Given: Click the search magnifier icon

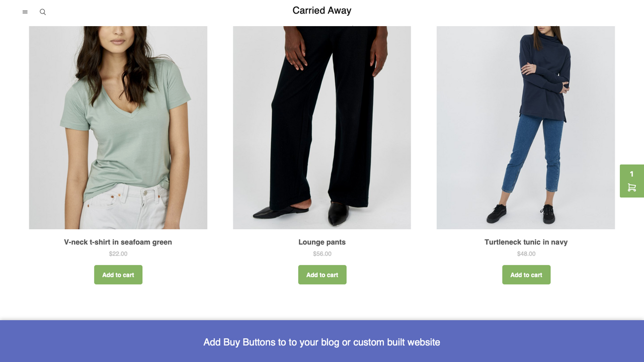Looking at the screenshot, I should pos(42,12).
